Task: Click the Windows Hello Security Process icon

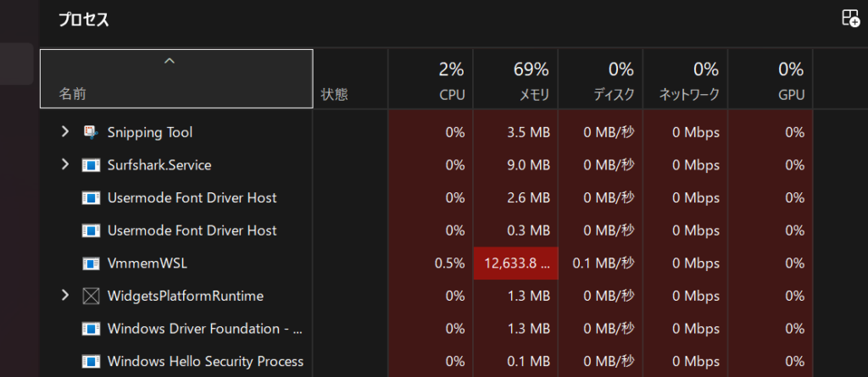Action: click(91, 362)
